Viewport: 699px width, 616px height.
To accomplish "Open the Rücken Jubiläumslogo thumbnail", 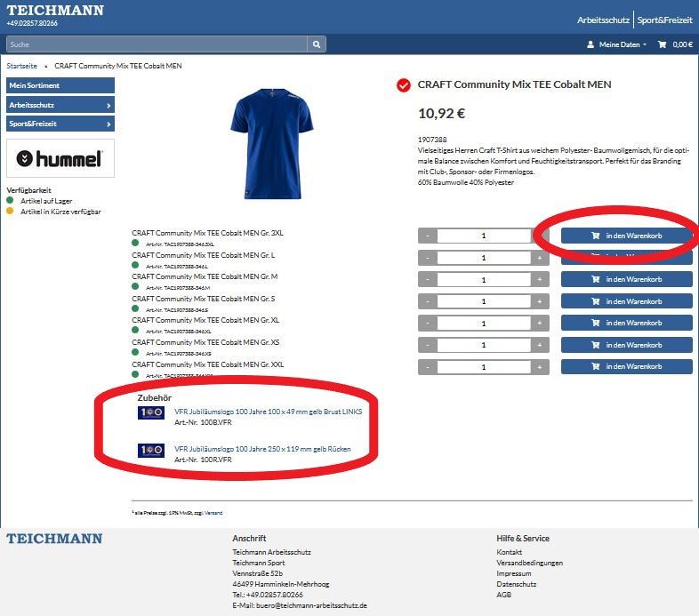I will pos(151,451).
